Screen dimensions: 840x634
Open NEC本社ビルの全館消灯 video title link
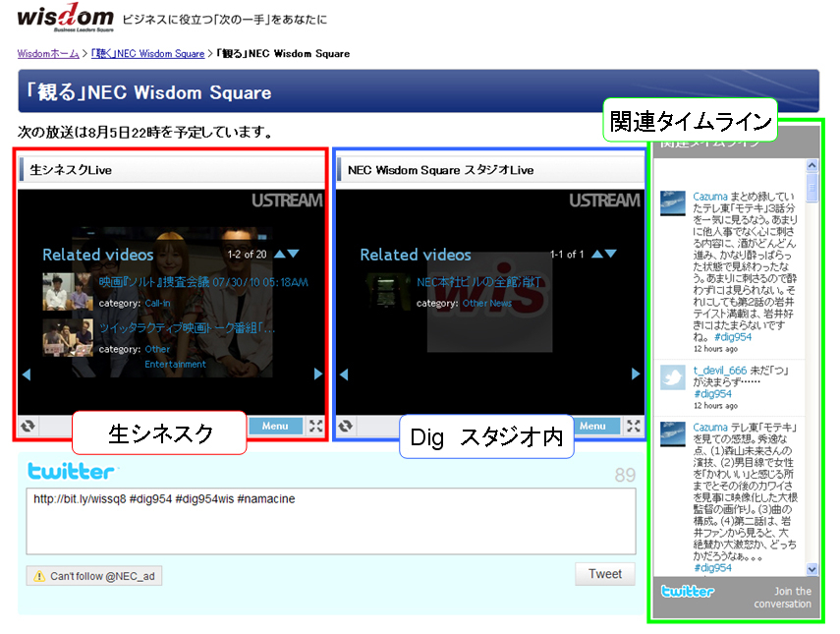tap(478, 282)
